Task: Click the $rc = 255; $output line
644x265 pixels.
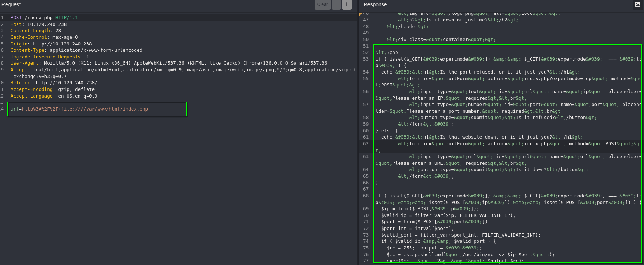Action: point(434,248)
